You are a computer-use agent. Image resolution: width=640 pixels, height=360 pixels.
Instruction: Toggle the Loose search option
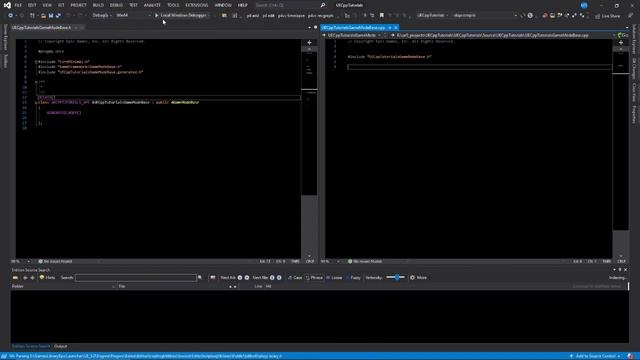pos(334,278)
